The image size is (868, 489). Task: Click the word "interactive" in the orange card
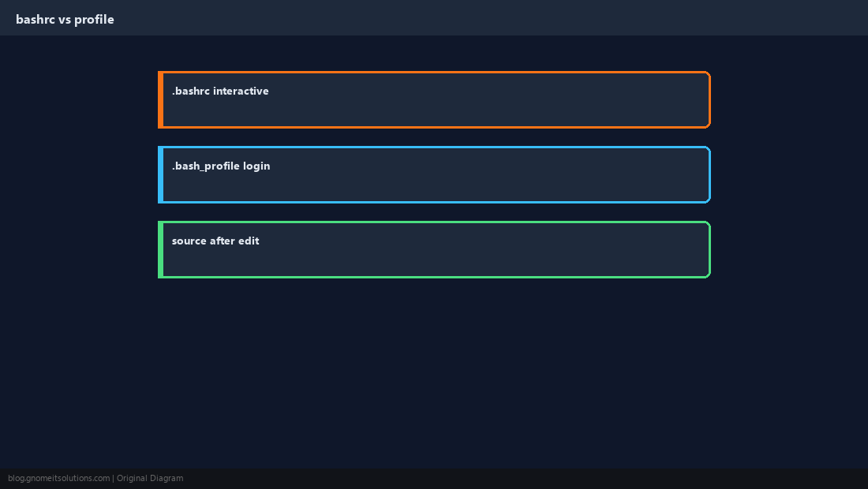click(241, 91)
